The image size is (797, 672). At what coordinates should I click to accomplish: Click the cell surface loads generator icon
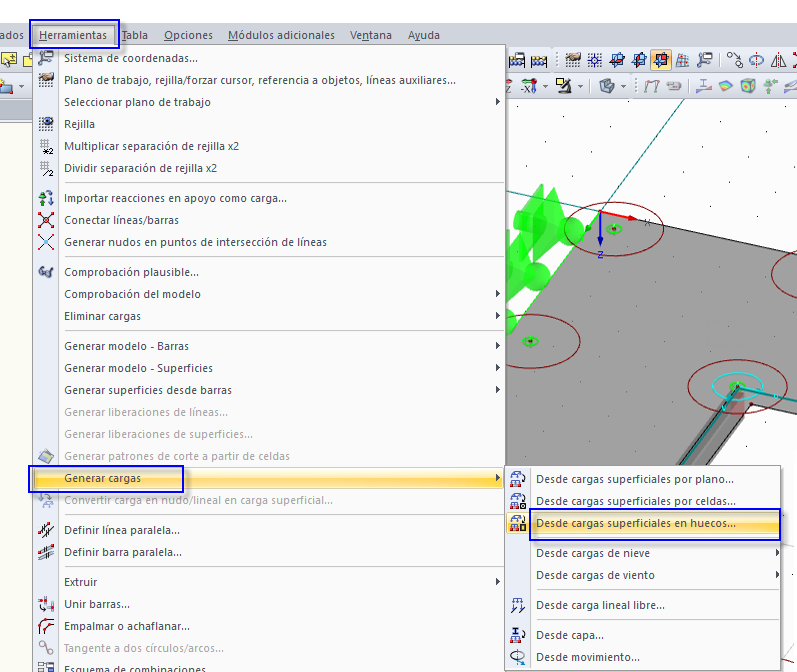(517, 501)
